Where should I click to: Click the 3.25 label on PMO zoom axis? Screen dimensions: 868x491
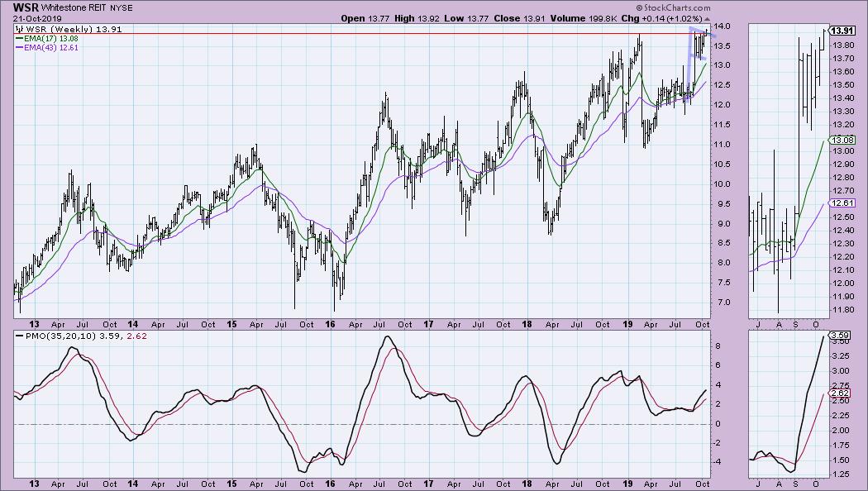[x=841, y=356]
